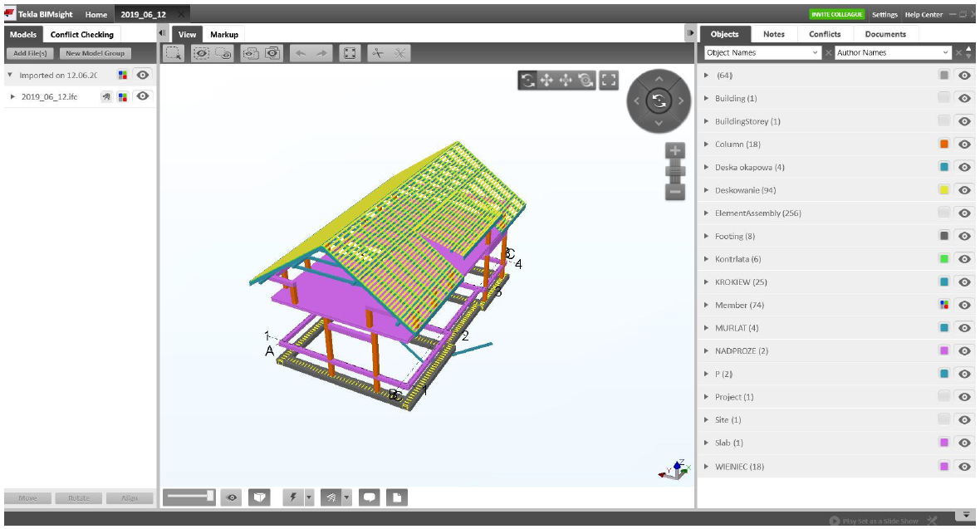
Task: Expand the KROKIEW (25) object group
Action: click(706, 282)
